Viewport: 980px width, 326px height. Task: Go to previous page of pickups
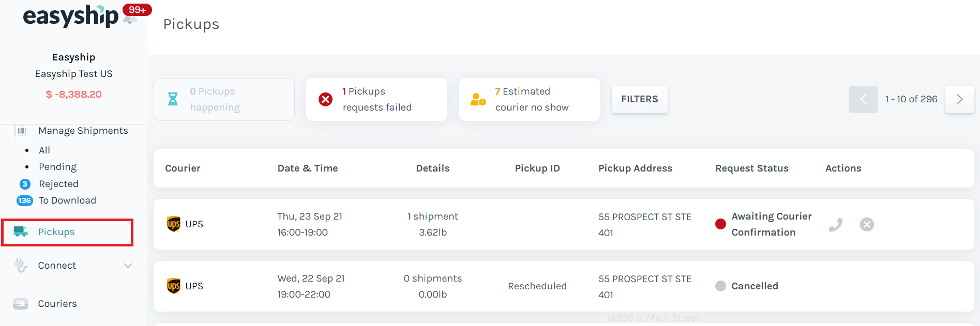pos(863,99)
